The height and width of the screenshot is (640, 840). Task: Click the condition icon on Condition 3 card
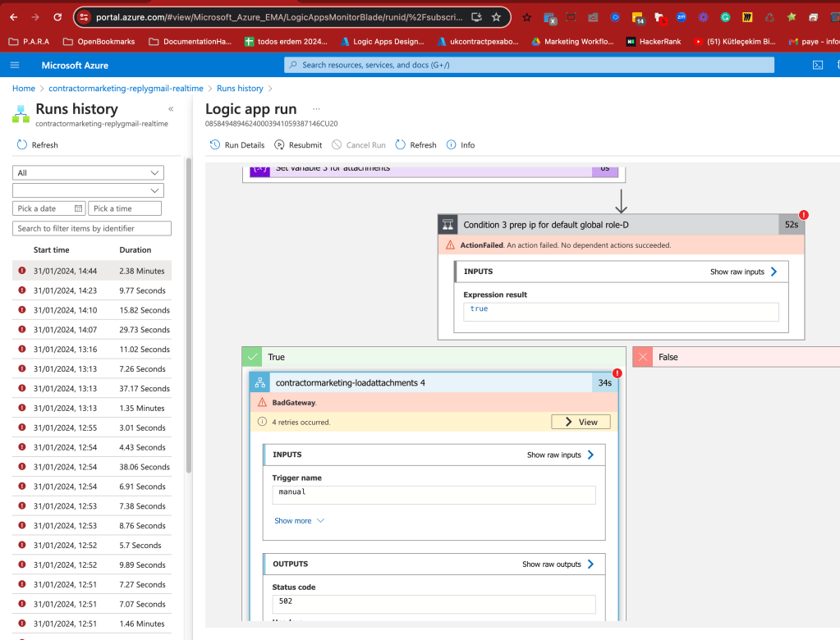(448, 225)
